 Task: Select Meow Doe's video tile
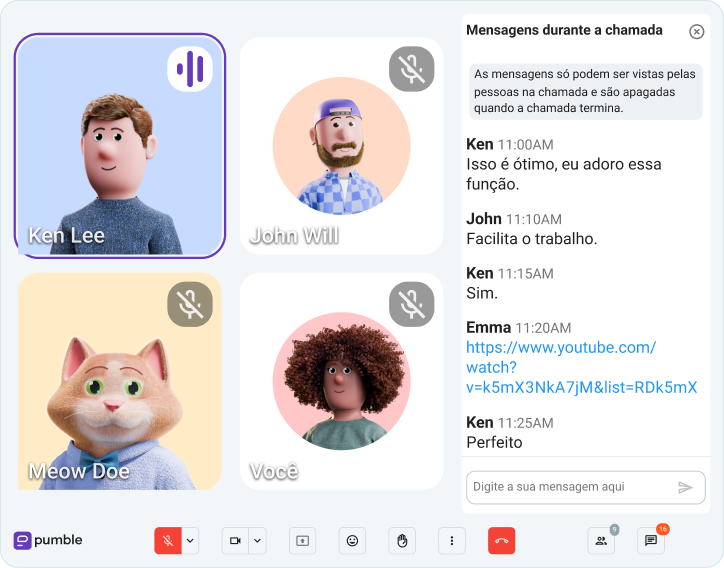click(119, 381)
